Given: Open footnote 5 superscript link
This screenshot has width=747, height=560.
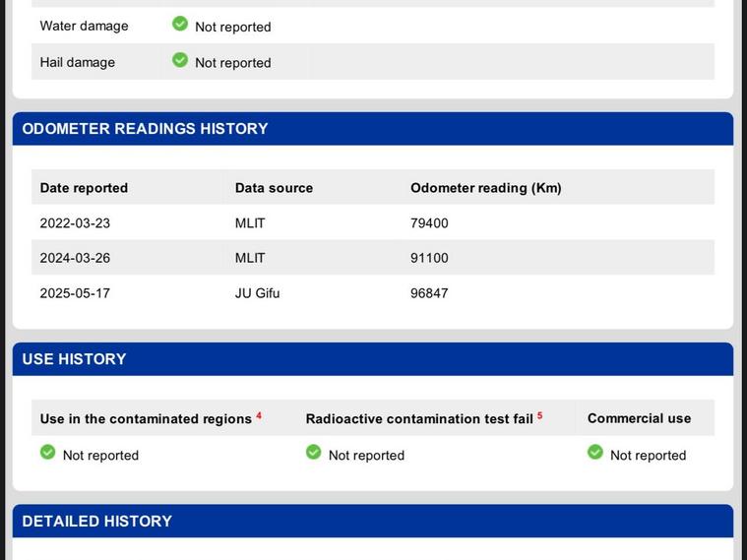Looking at the screenshot, I should 539,415.
